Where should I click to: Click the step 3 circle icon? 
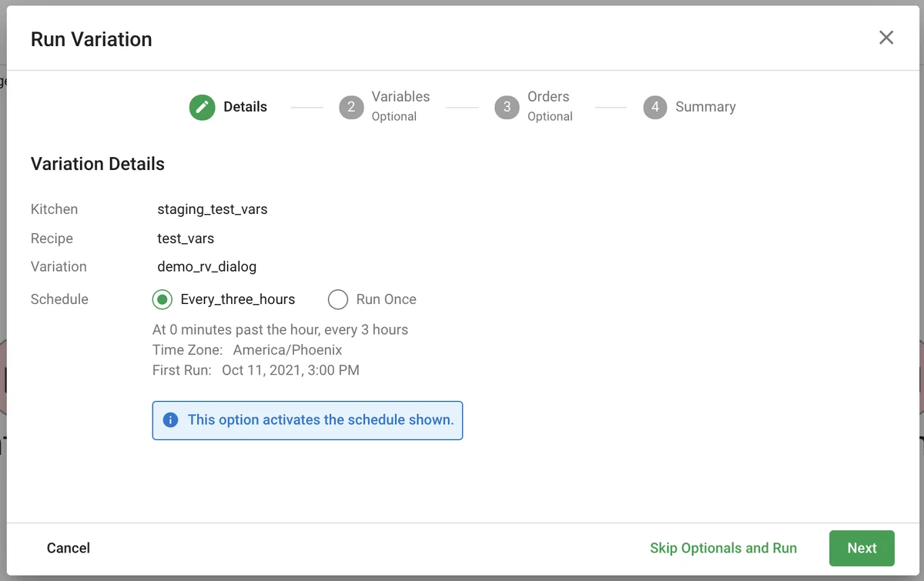tap(507, 107)
